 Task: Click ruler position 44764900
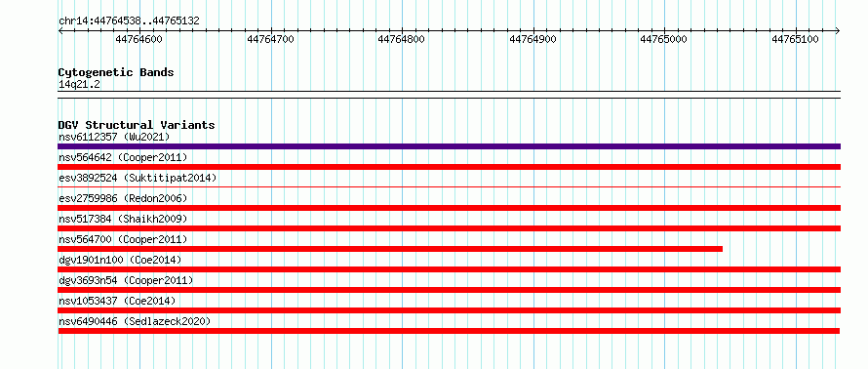coord(533,39)
